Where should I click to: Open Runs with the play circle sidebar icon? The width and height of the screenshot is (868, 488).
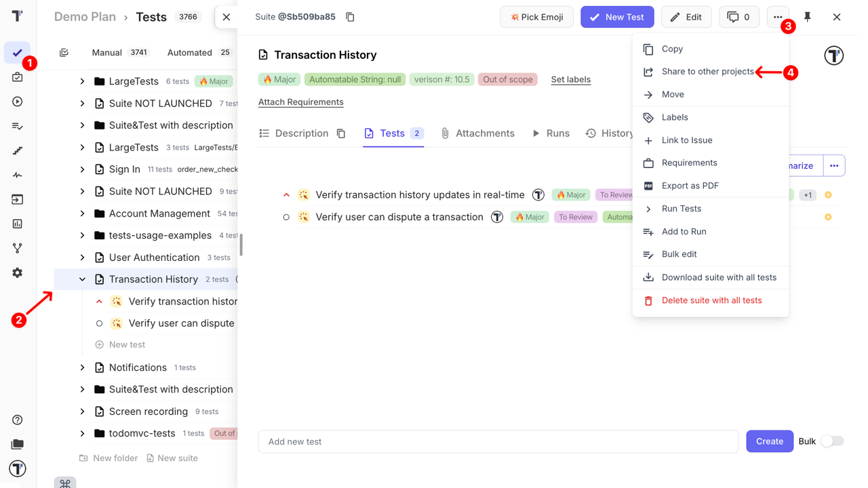17,101
